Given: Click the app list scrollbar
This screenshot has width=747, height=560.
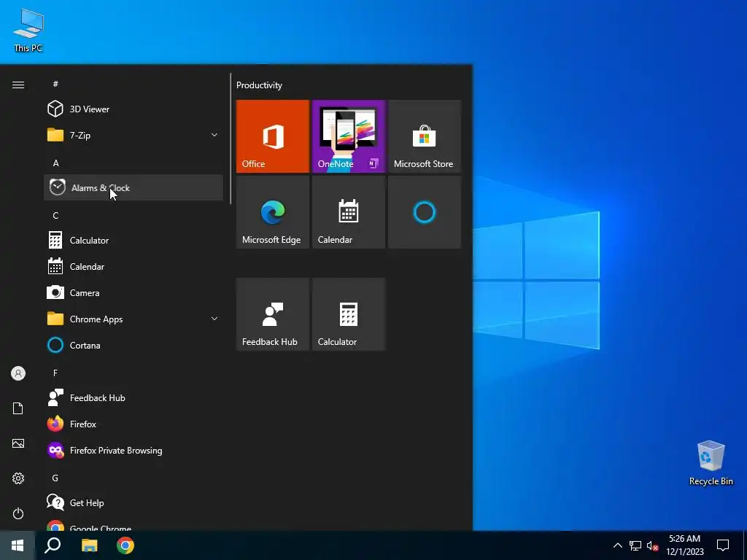Looking at the screenshot, I should (x=231, y=138).
